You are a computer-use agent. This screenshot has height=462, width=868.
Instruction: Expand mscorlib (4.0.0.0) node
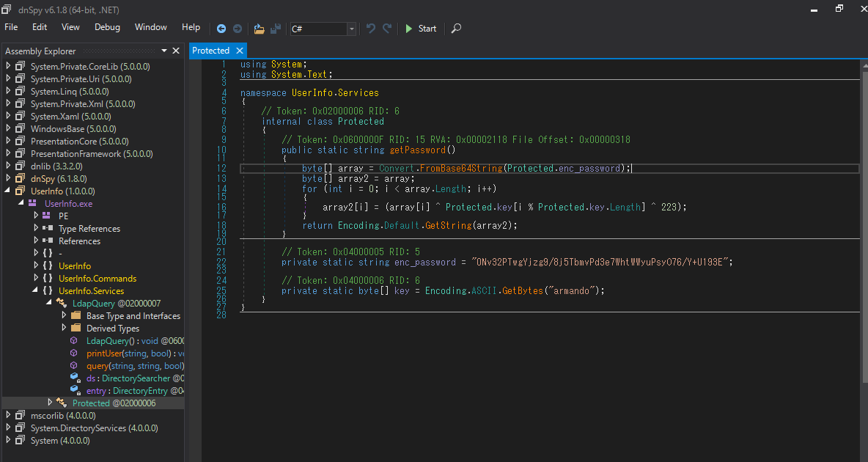pyautogui.click(x=8, y=415)
